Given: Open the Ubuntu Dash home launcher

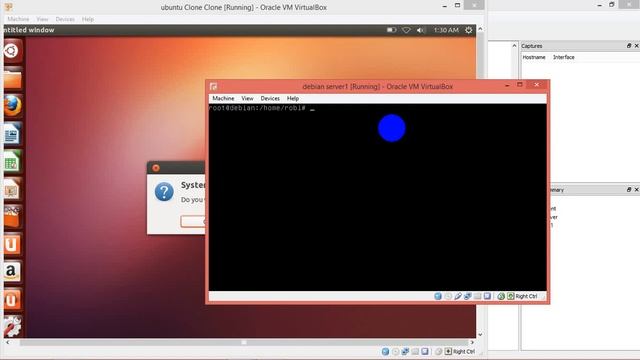Looking at the screenshot, I should 12,51.
